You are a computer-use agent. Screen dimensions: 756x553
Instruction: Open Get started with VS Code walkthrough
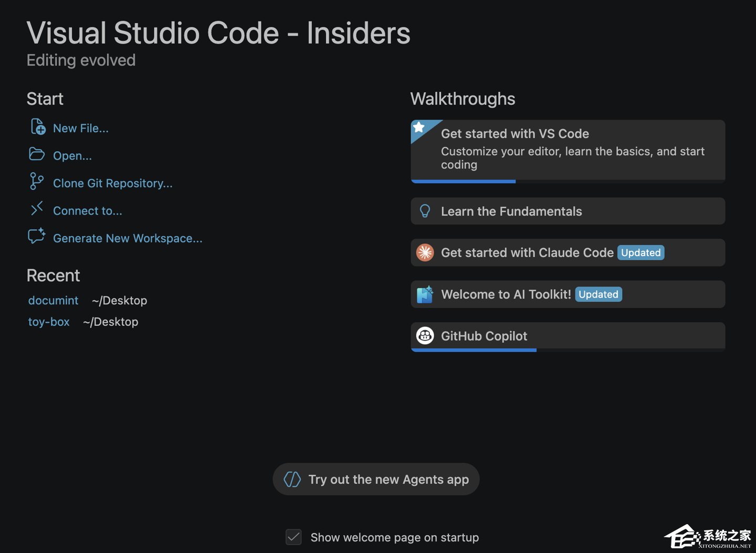coord(568,151)
